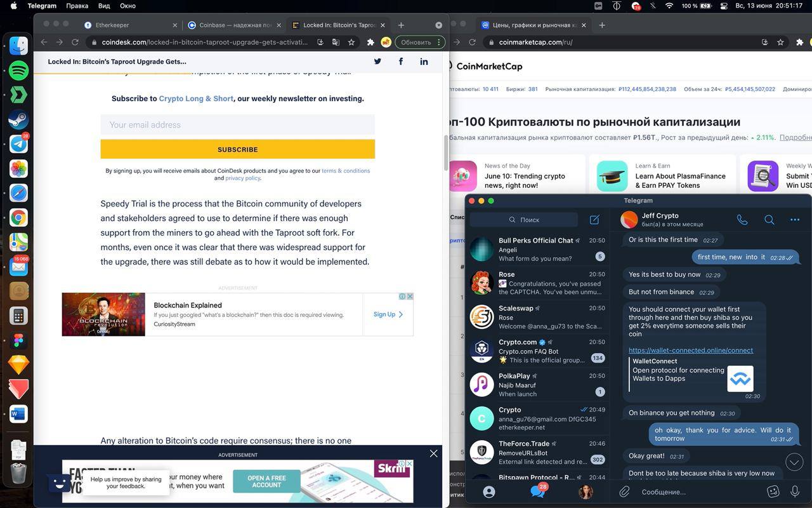
Task: Open Chrome extensions puzzle icon in CoinDesk window
Action: (x=370, y=43)
